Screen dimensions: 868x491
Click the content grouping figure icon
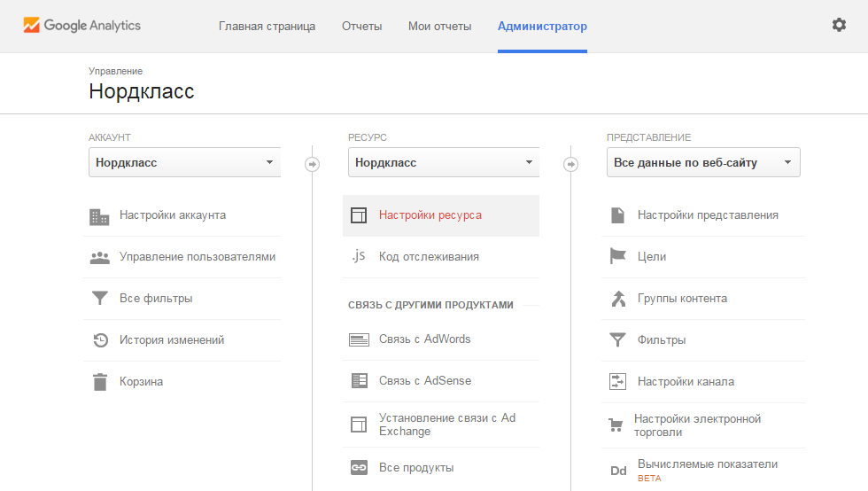[618, 298]
